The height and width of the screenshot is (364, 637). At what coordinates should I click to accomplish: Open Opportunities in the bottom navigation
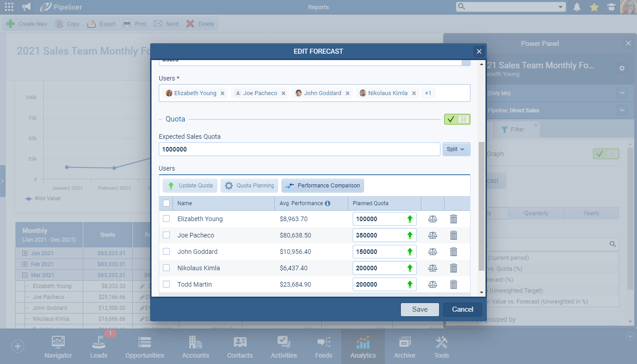click(145, 348)
